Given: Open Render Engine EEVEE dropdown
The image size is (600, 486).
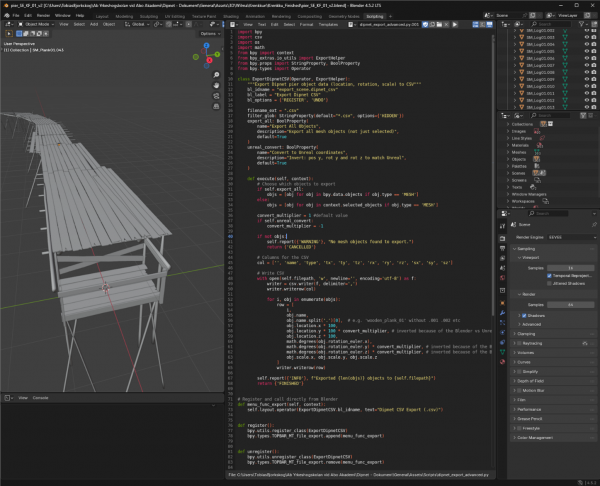Looking at the screenshot, I should coord(572,237).
